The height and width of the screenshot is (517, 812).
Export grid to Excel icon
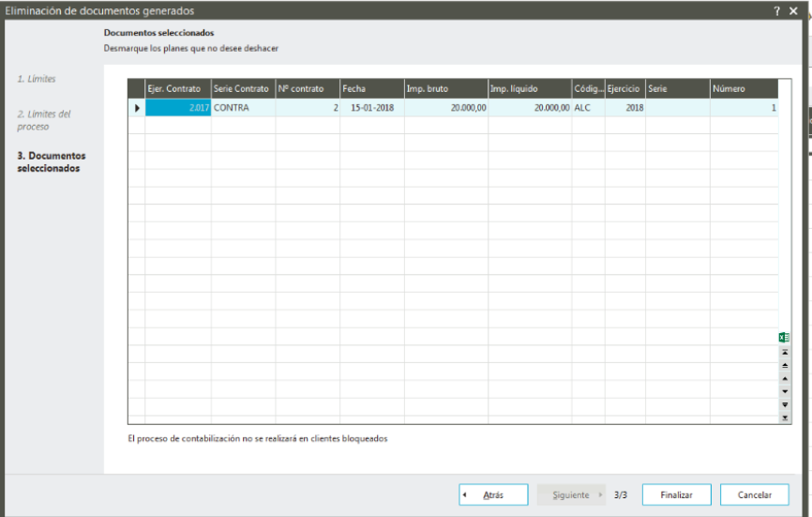pos(784,338)
